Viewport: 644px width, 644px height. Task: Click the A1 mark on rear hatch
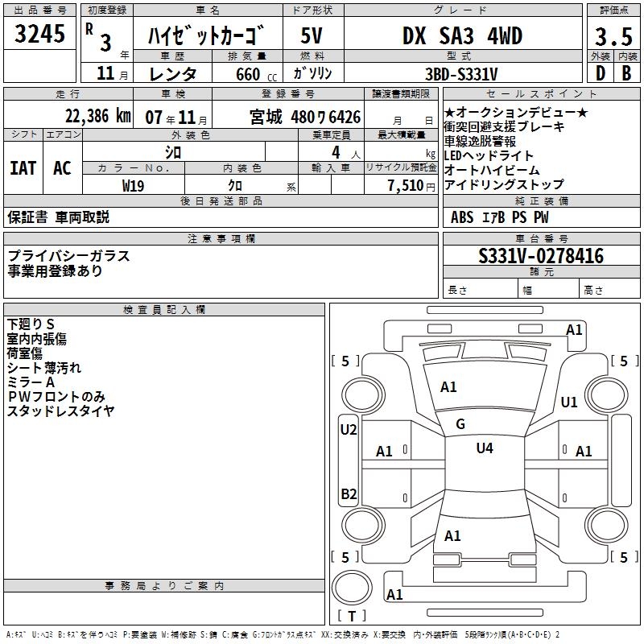(x=452, y=536)
